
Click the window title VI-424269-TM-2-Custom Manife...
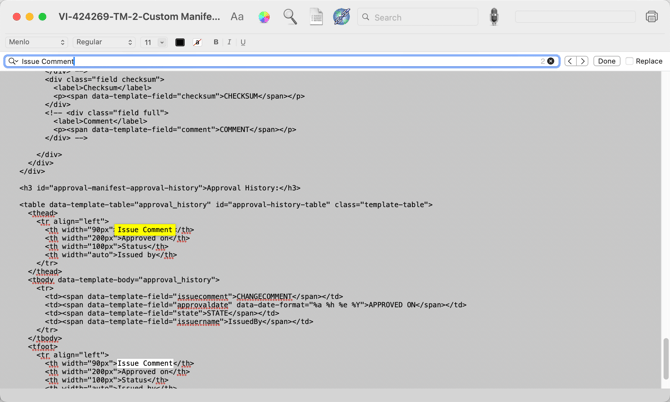tap(139, 17)
